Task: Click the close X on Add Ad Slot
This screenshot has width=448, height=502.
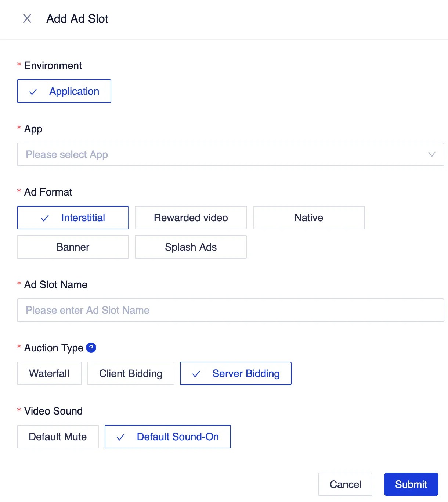Action: pyautogui.click(x=27, y=19)
